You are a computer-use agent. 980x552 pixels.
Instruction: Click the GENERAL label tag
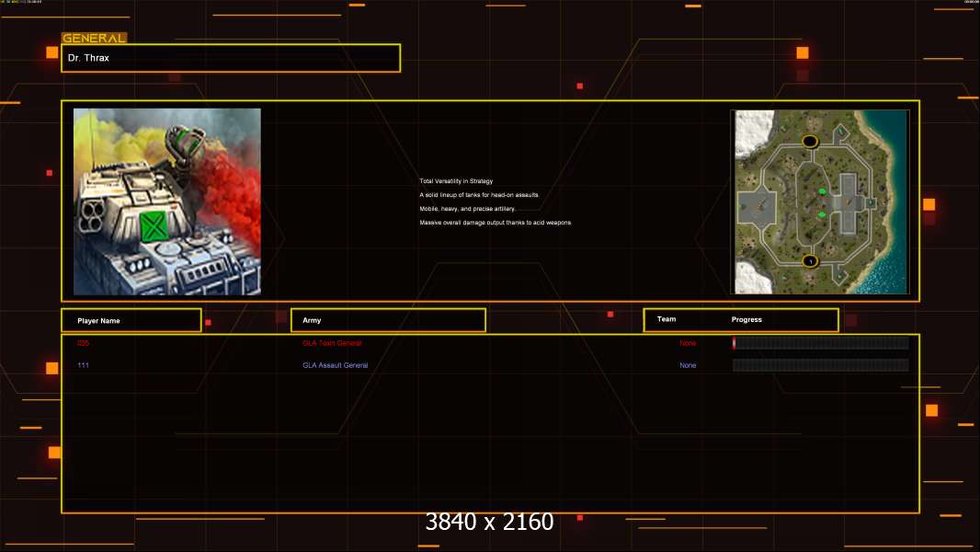(94, 38)
